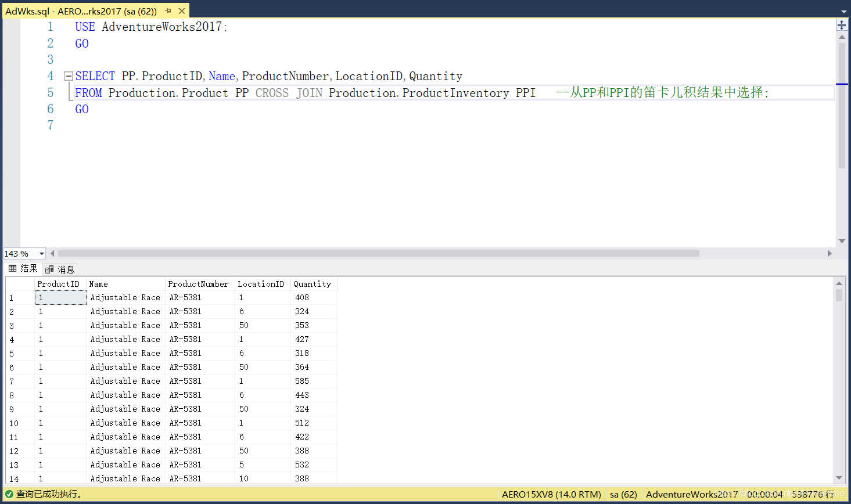Select the Quantity column header
The width and height of the screenshot is (851, 504).
[314, 284]
